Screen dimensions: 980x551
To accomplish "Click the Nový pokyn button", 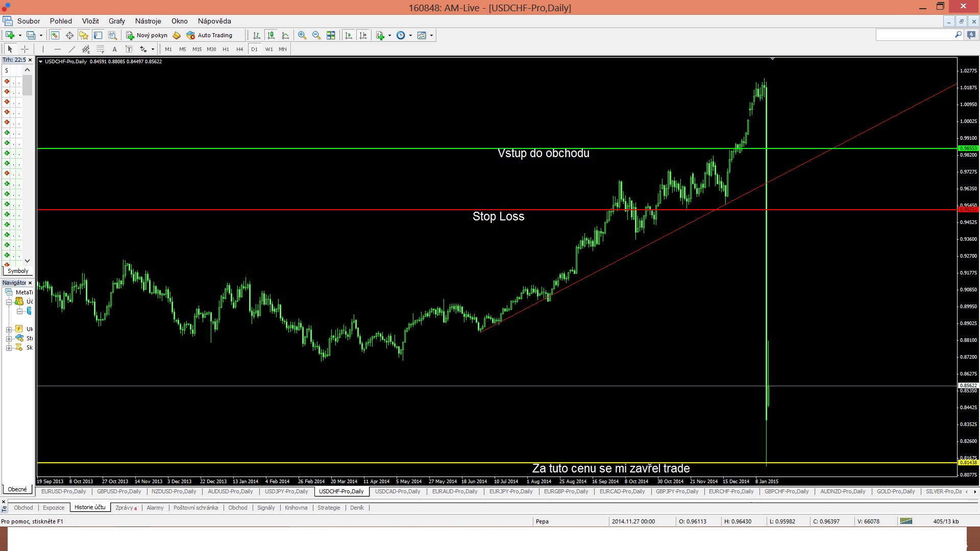I will tap(147, 35).
